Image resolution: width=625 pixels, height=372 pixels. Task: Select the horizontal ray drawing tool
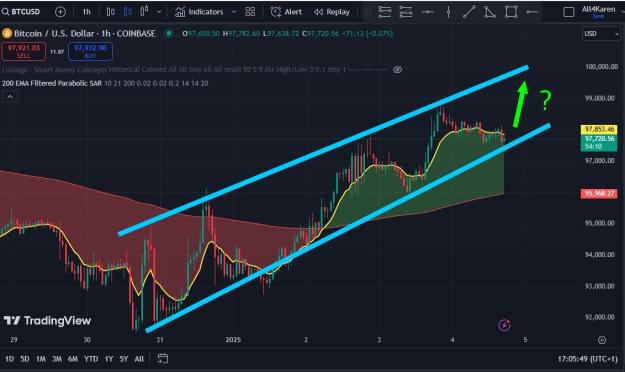click(532, 12)
